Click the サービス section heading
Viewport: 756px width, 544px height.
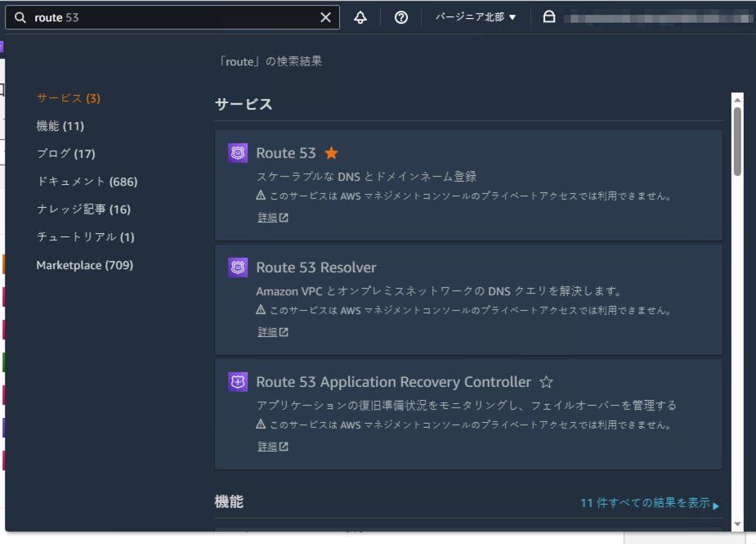point(244,104)
